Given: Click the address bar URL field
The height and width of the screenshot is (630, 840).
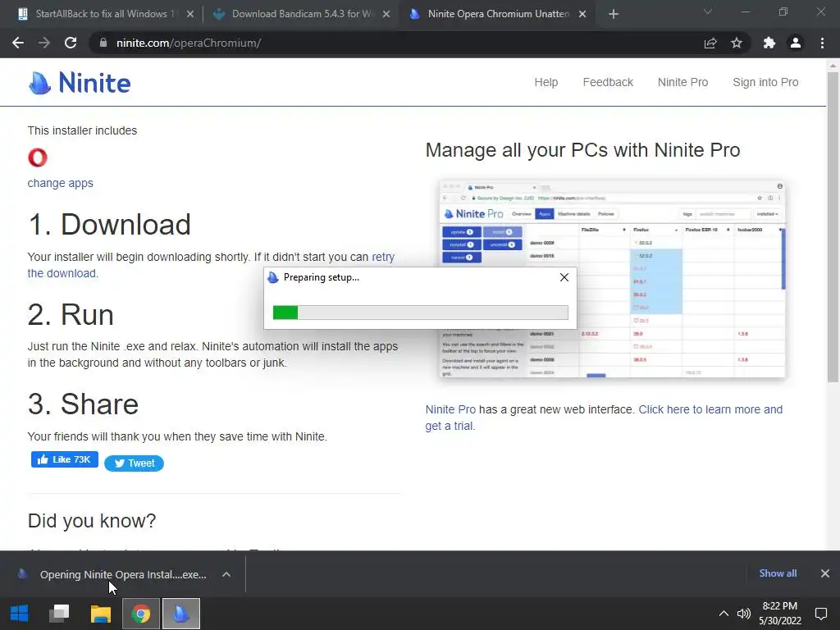Looking at the screenshot, I should (x=396, y=43).
